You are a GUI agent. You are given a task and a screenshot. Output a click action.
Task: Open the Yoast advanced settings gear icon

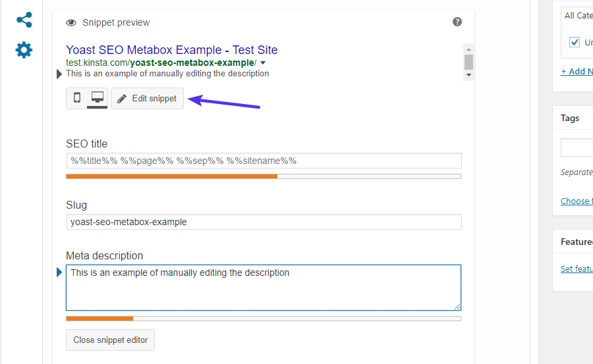(24, 50)
